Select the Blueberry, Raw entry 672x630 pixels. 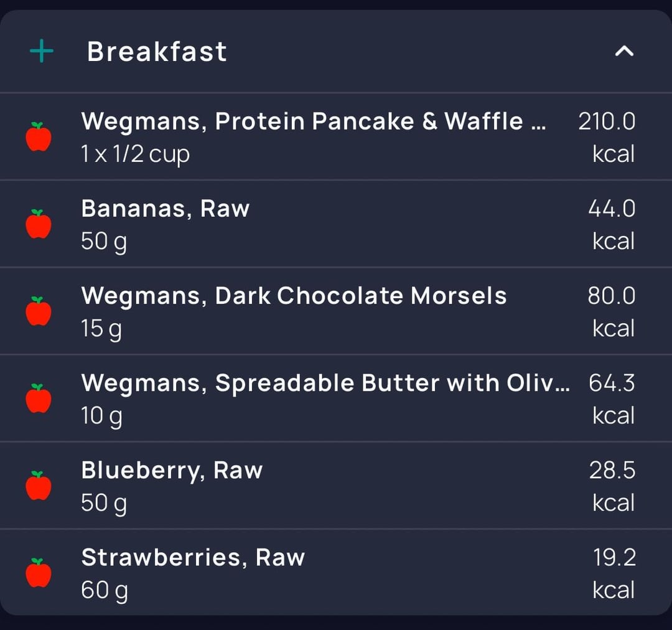(x=336, y=486)
